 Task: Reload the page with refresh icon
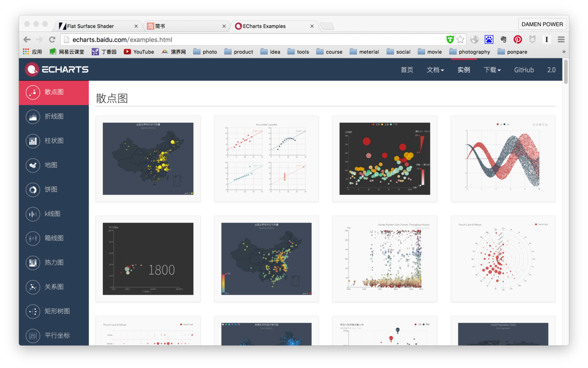[x=52, y=39]
